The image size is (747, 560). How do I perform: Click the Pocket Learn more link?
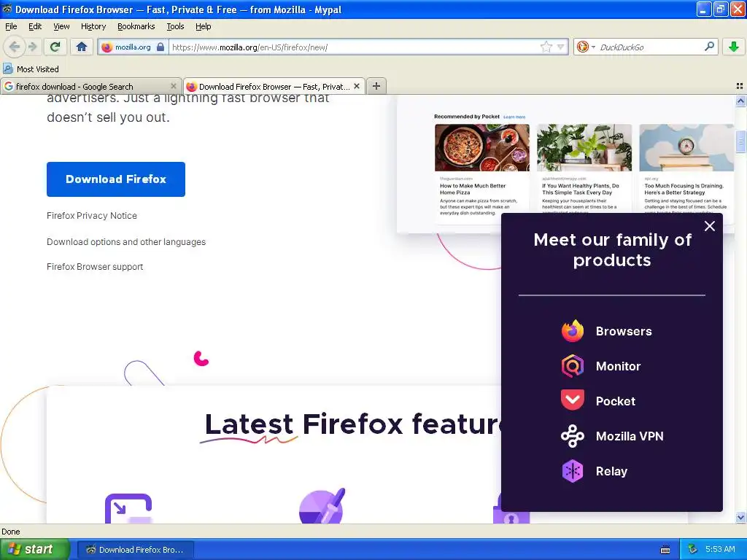(514, 117)
